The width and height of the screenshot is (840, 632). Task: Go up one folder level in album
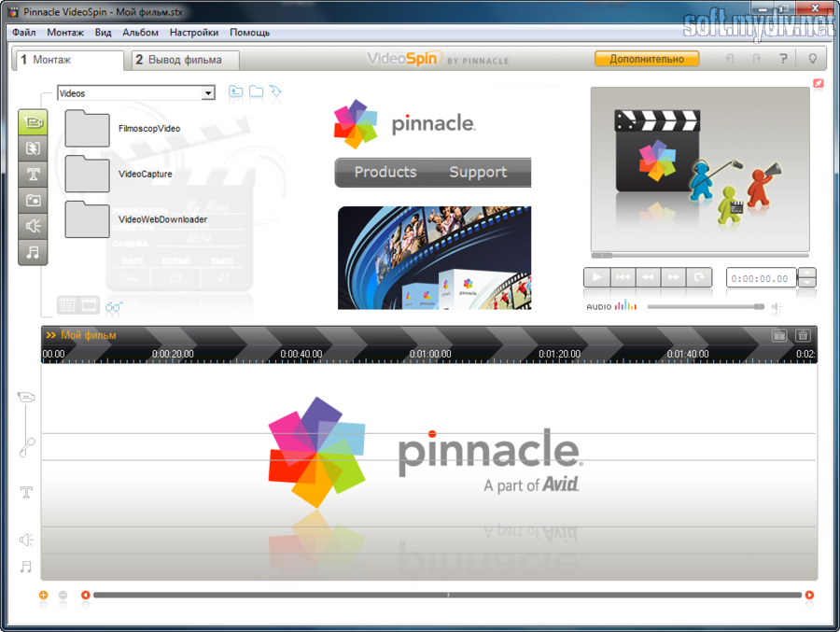pyautogui.click(x=236, y=91)
